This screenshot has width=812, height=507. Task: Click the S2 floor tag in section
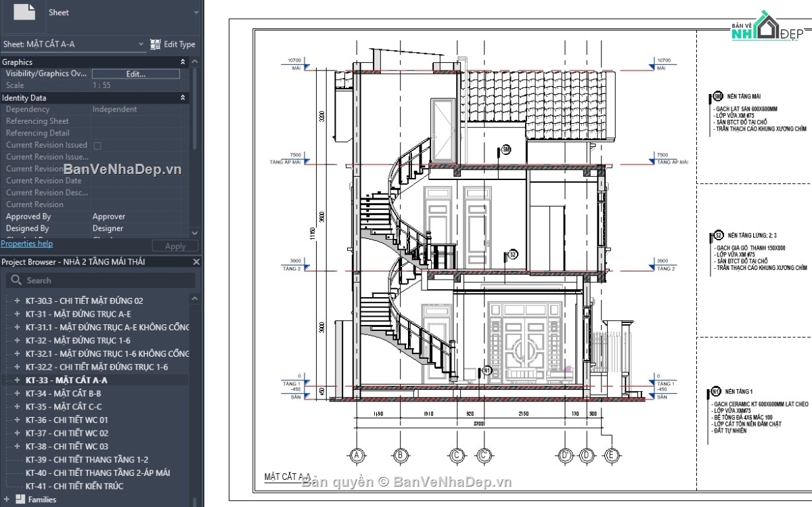(x=513, y=255)
